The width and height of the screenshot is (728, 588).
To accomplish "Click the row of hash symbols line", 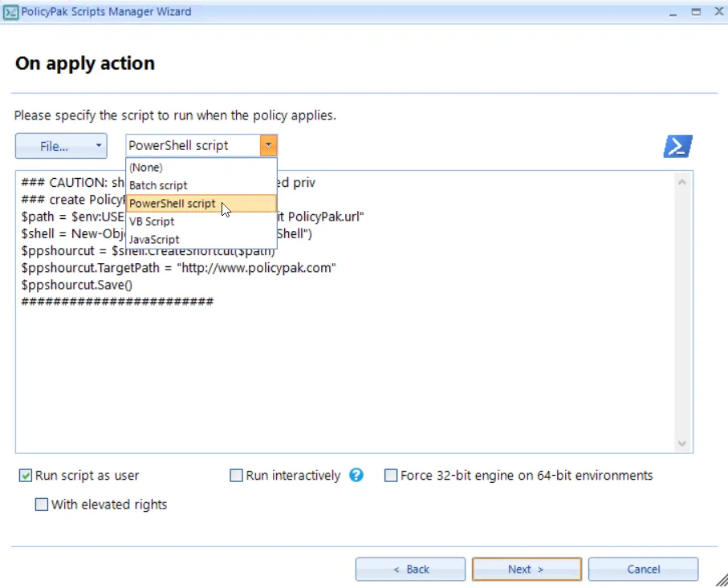I will point(117,302).
